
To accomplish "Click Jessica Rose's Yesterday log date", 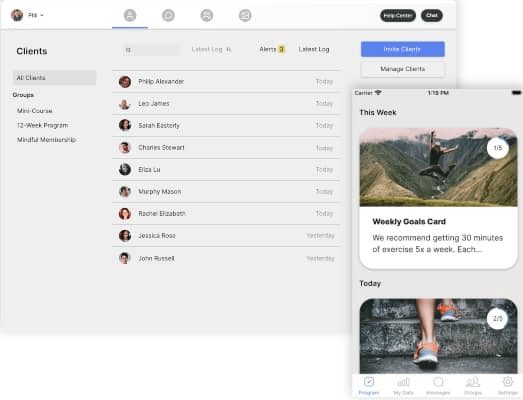I will pos(320,236).
